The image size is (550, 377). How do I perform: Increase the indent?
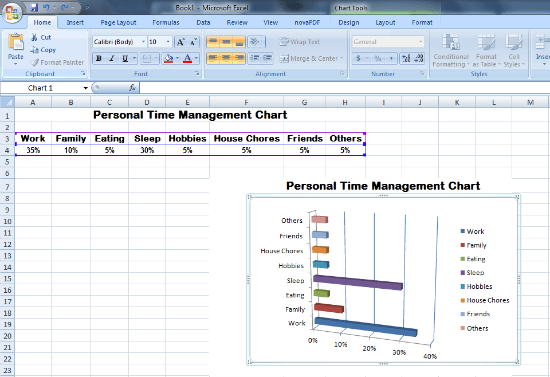pyautogui.click(x=268, y=58)
